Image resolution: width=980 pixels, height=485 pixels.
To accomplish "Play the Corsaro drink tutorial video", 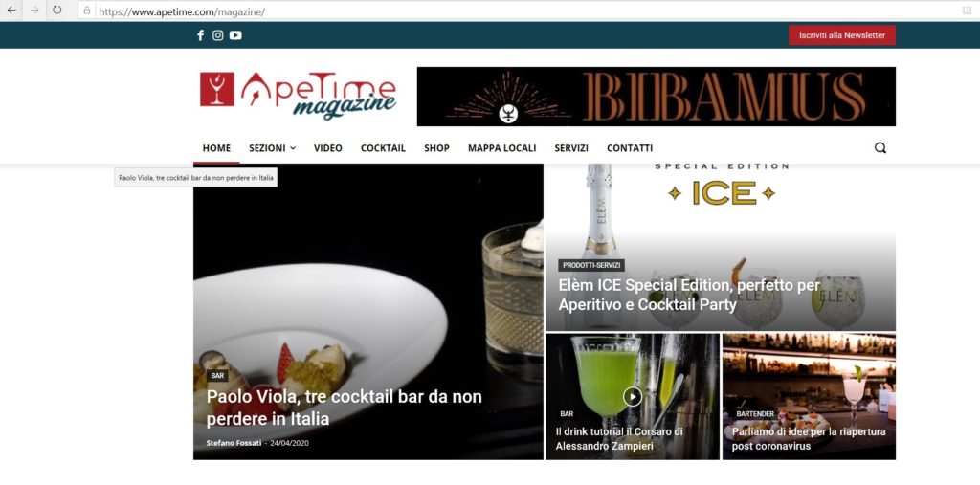I will click(x=633, y=396).
